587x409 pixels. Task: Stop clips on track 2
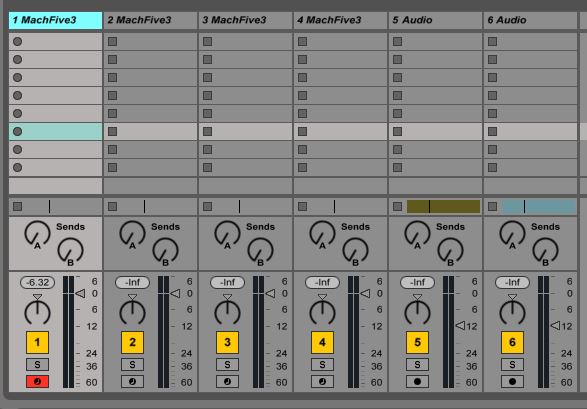[112, 206]
